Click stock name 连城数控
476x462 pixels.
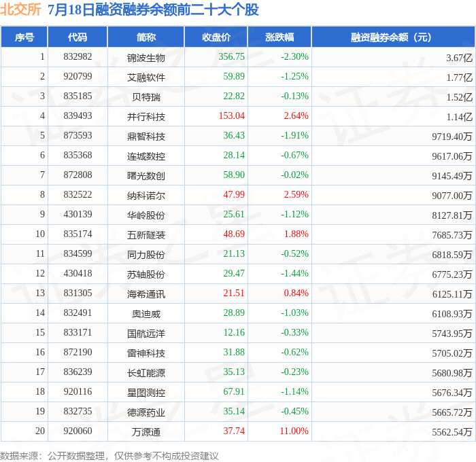[146, 156]
